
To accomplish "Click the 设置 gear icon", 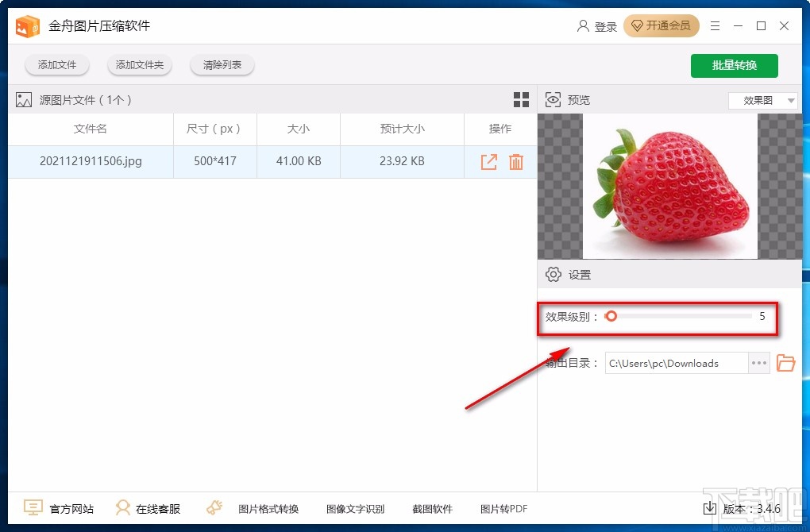I will 553,274.
